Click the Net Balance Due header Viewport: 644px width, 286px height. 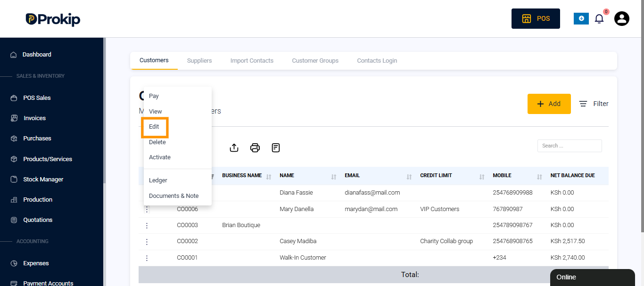572,176
